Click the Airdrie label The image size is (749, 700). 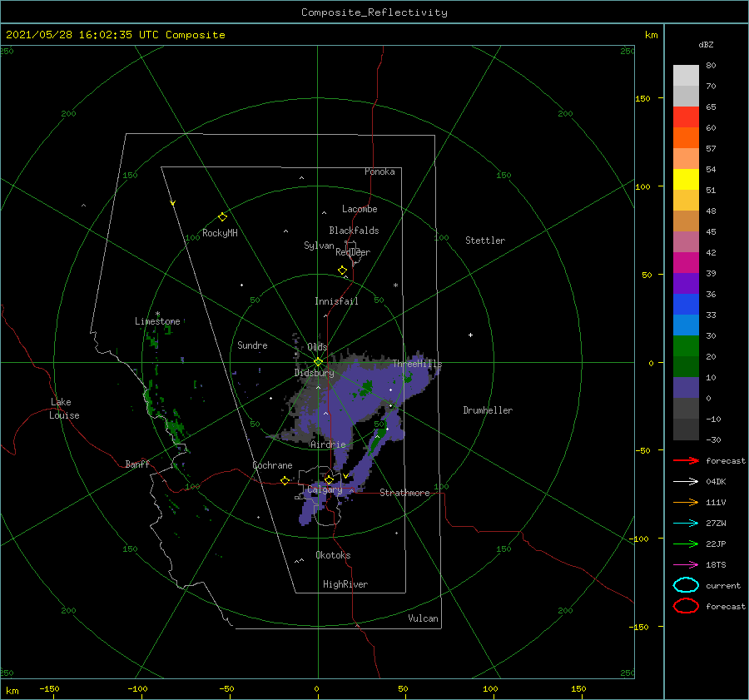click(x=328, y=444)
